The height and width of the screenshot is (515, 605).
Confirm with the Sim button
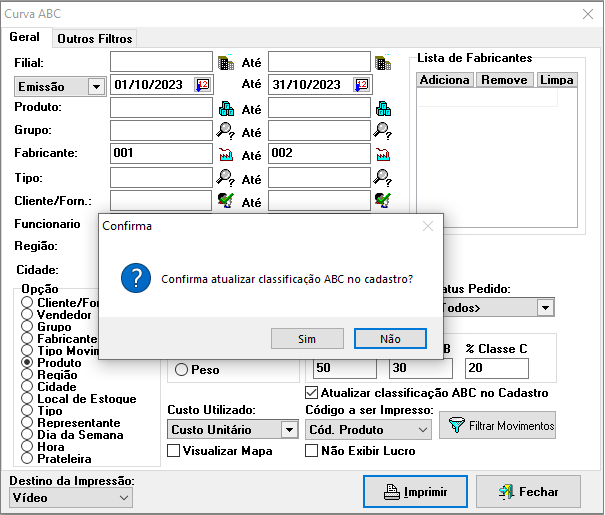tap(307, 339)
